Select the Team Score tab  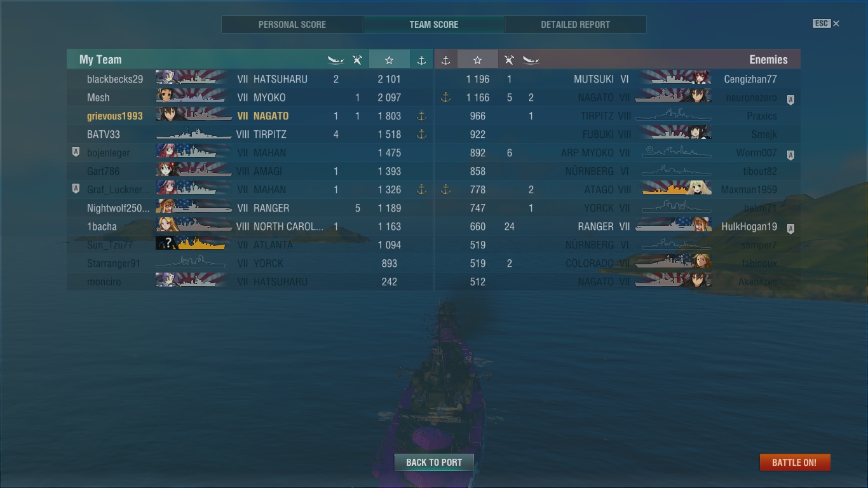pos(434,25)
